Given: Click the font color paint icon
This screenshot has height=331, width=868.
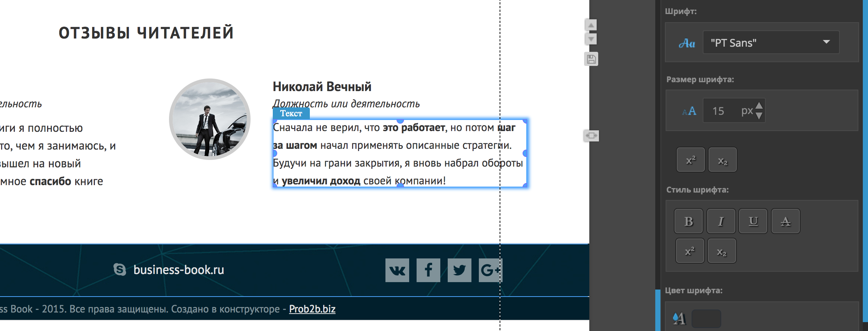Looking at the screenshot, I should click(679, 318).
